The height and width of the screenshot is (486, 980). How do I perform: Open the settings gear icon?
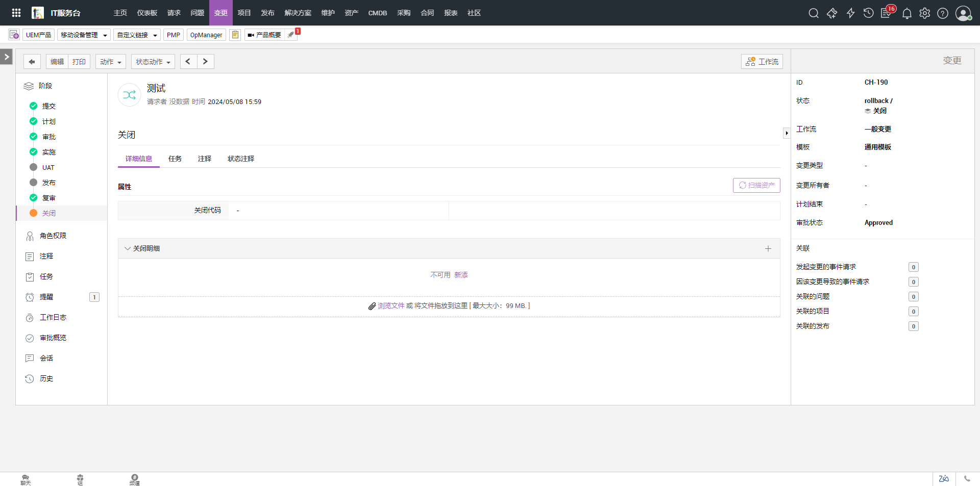click(x=924, y=13)
